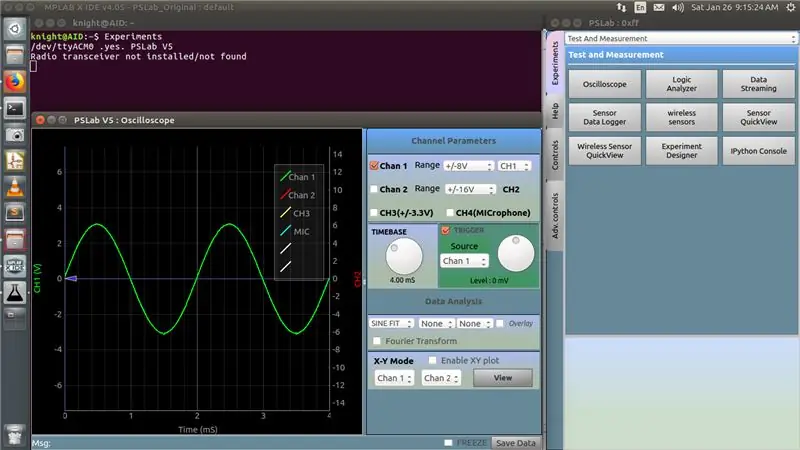
Task: Toggle the TRIGGER checkbox
Action: click(445, 230)
